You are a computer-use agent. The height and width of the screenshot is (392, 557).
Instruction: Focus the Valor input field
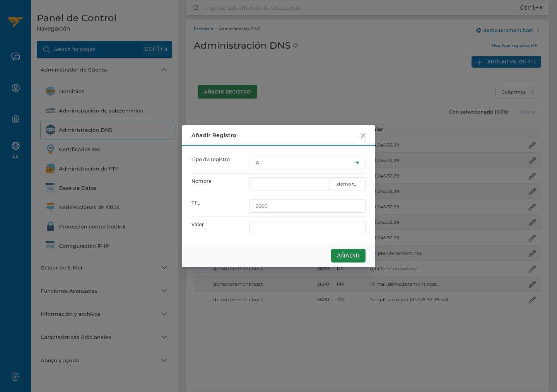coord(308,228)
